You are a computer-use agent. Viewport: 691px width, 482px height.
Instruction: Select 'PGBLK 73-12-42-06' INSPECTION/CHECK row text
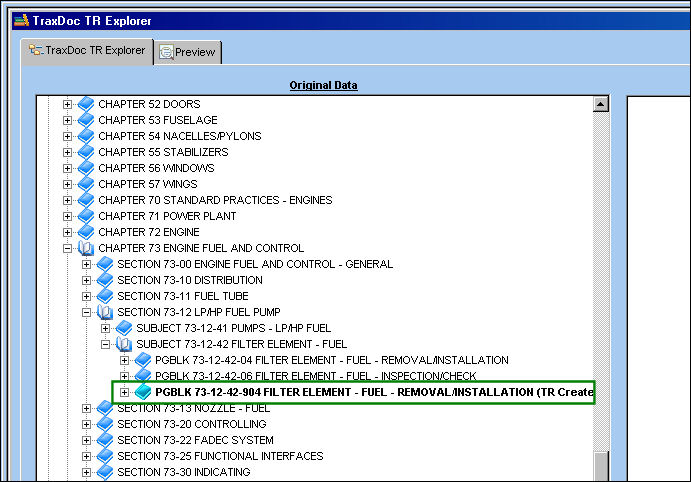point(316,376)
